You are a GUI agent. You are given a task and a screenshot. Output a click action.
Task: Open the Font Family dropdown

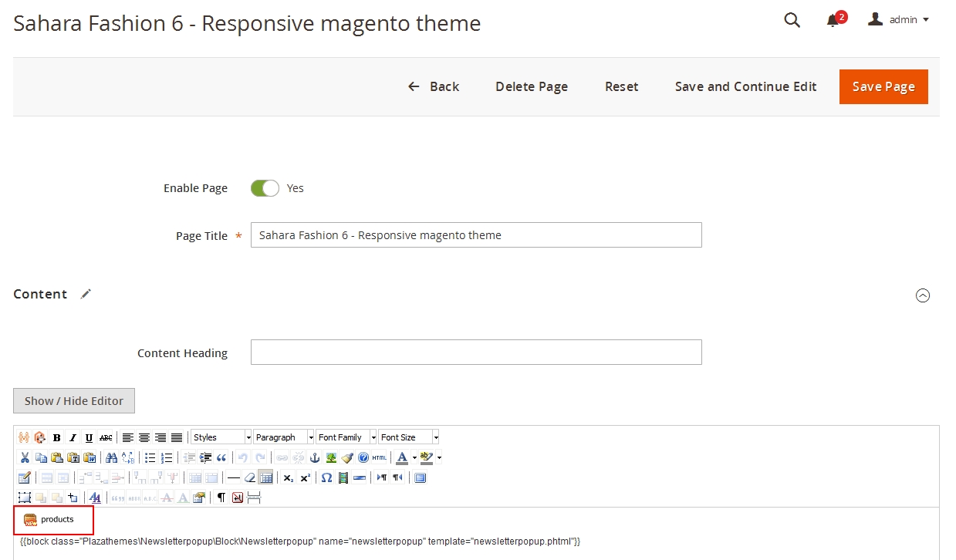[x=346, y=437]
